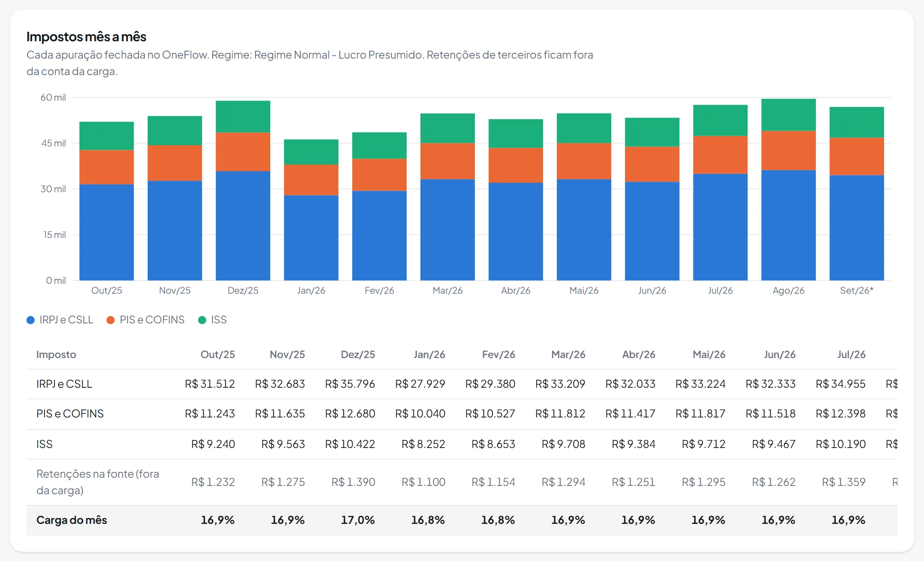The width and height of the screenshot is (924, 561).
Task: Click the R$ 12.398 cell
Action: (841, 414)
